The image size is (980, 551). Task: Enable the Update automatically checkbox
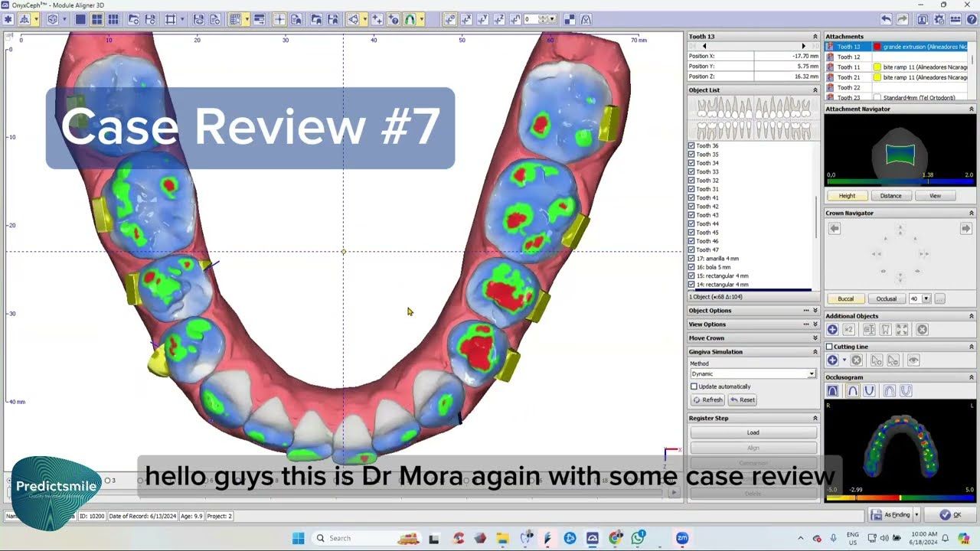click(694, 386)
